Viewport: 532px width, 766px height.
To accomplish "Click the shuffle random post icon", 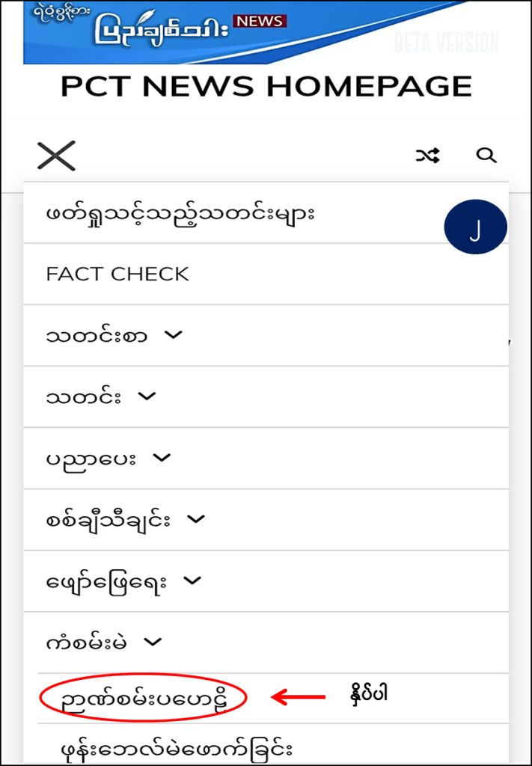I will click(427, 156).
